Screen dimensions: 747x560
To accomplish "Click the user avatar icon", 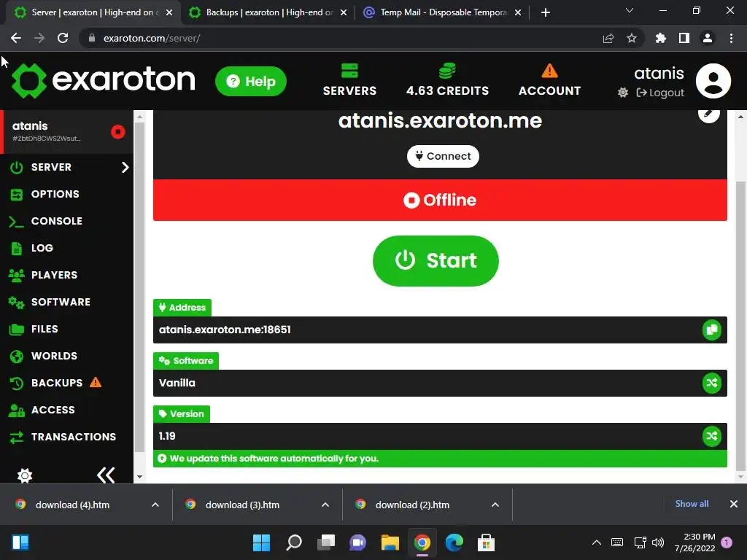I will (x=713, y=81).
